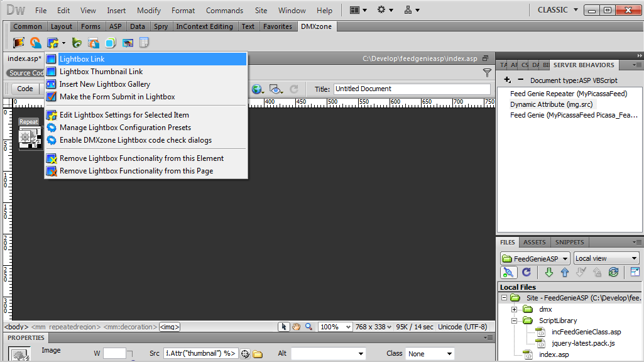Screen dimensions: 644x362
Task: Click the Refresh icon in Files panel
Action: [527, 272]
